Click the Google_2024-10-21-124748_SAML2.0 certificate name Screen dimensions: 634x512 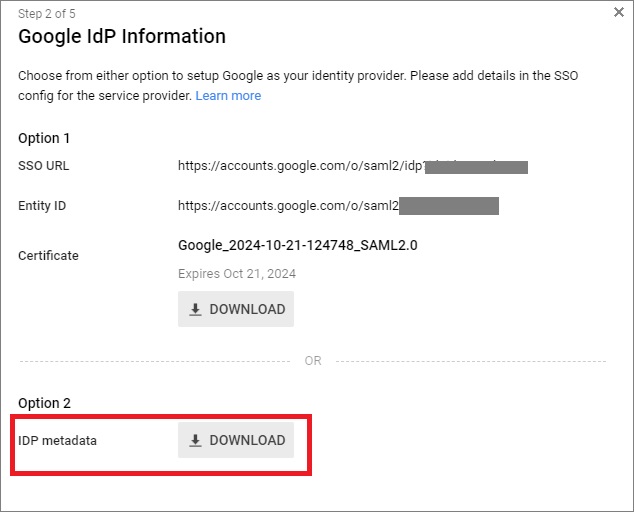pos(297,245)
